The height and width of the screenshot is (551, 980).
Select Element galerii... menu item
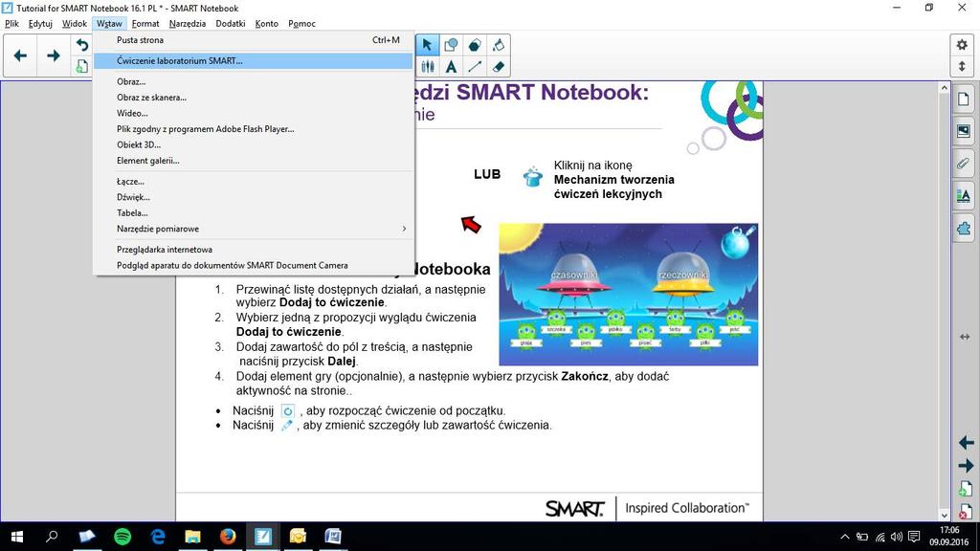(253, 161)
